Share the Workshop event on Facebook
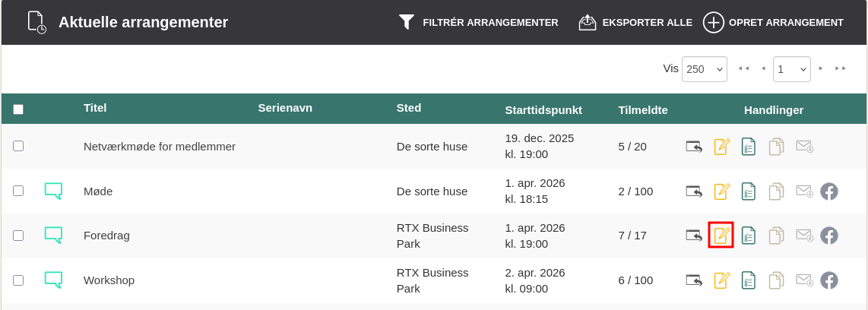 [829, 280]
